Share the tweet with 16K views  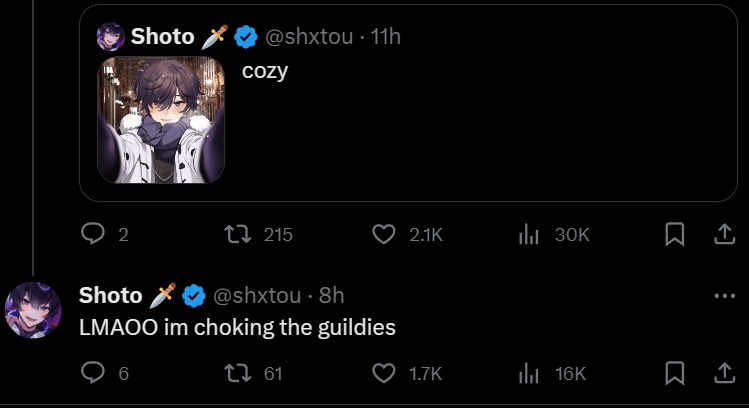(x=724, y=373)
